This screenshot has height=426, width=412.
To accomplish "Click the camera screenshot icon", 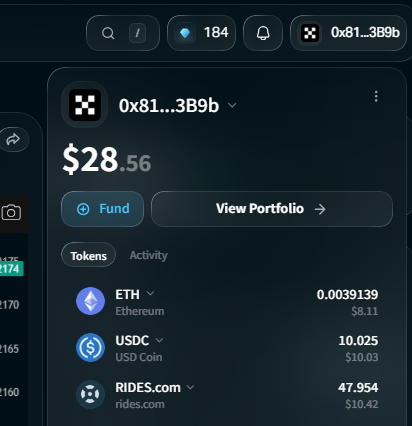I will coord(11,212).
